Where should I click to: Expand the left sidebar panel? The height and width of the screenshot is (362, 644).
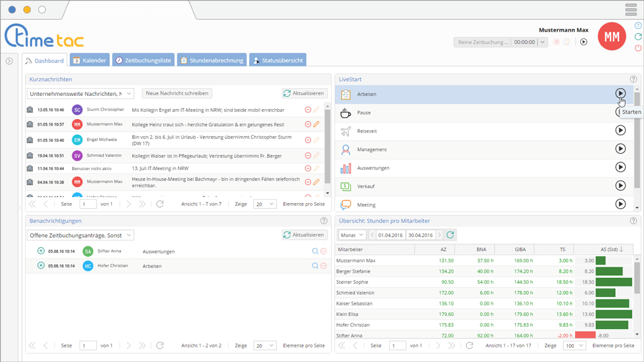tap(9, 61)
